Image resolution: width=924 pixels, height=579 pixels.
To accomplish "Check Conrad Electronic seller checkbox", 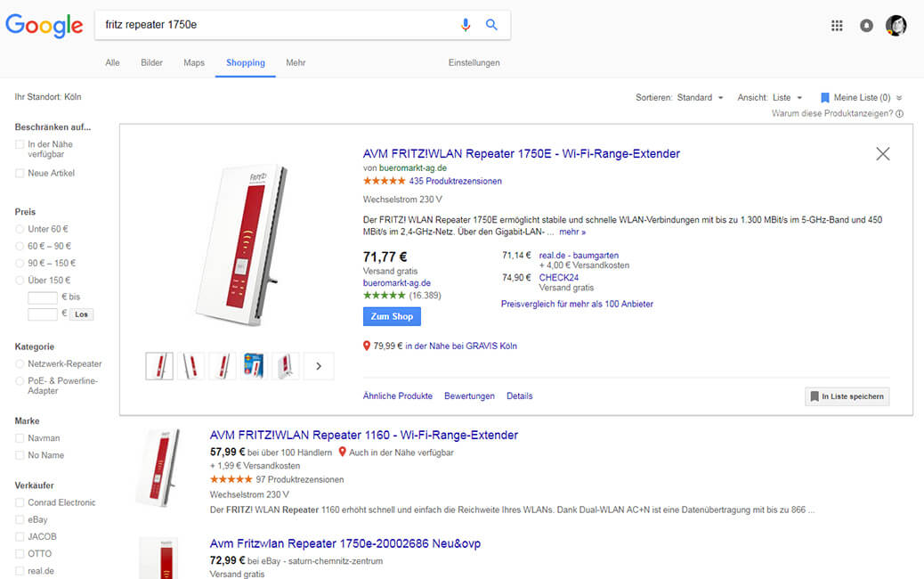I will [x=20, y=503].
